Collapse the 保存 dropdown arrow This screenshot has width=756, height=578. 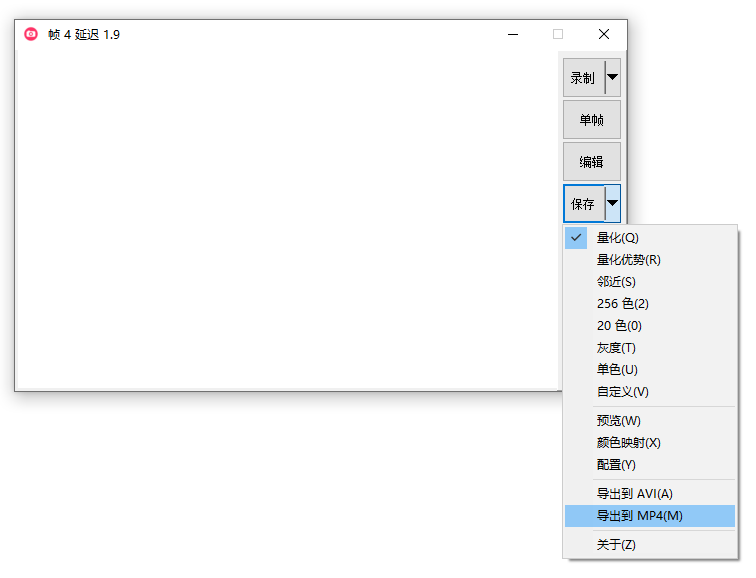tap(613, 203)
